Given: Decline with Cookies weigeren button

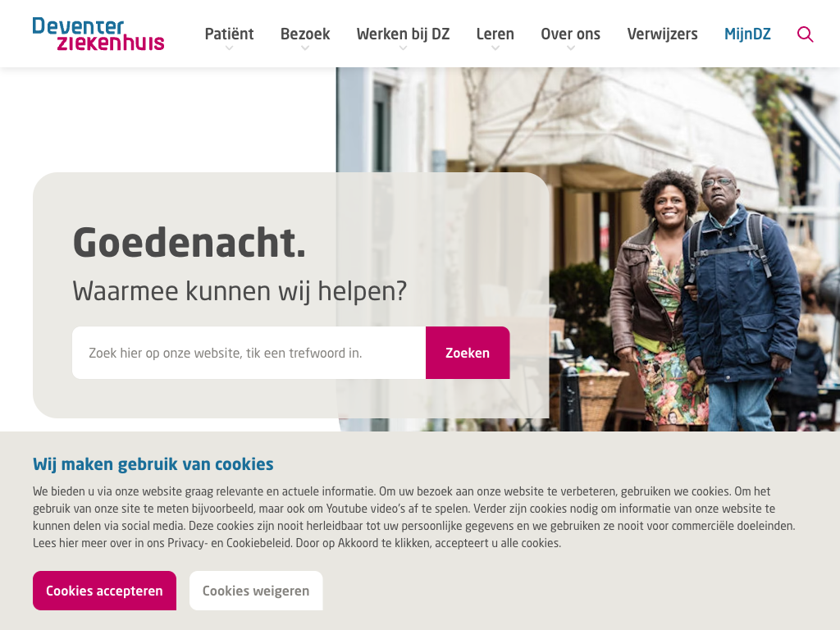Looking at the screenshot, I should (256, 591).
